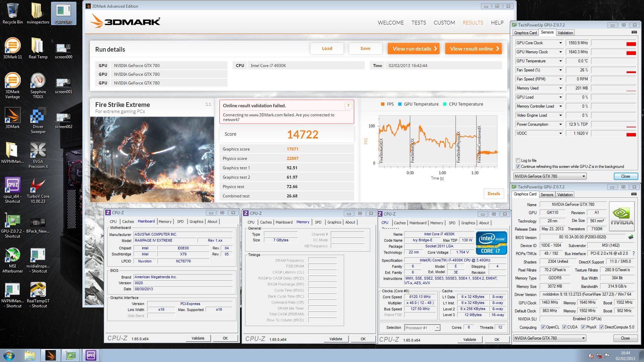Click the FireStrikeGt2X marker in the chart

coord(413,150)
